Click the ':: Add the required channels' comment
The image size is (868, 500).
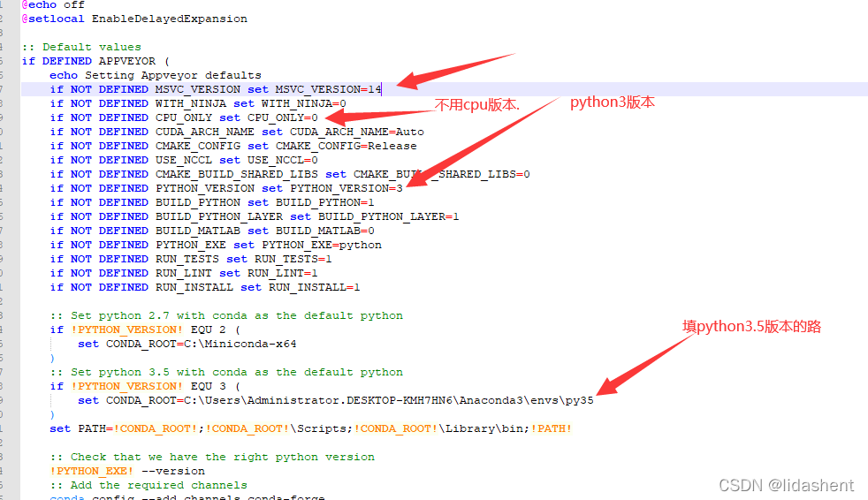pyautogui.click(x=148, y=485)
